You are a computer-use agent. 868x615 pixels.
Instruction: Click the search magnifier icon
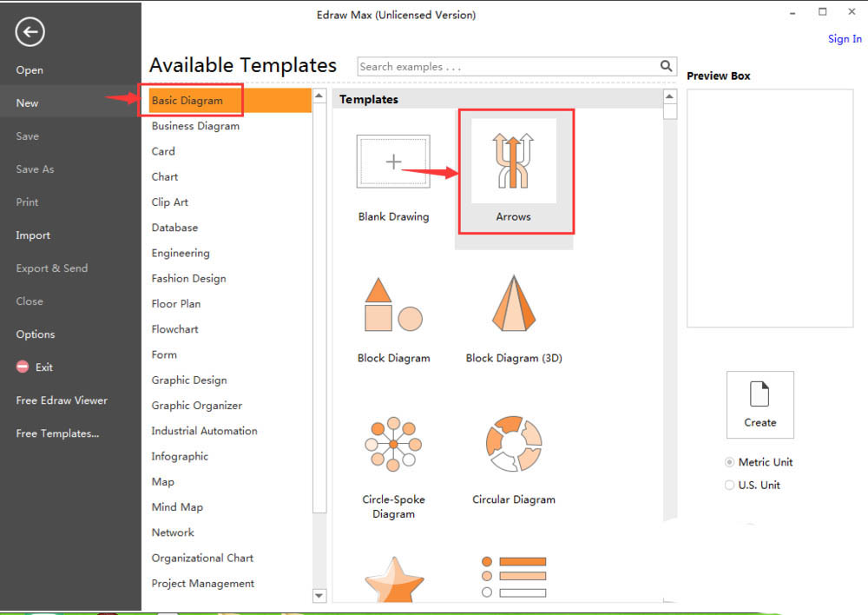point(667,66)
